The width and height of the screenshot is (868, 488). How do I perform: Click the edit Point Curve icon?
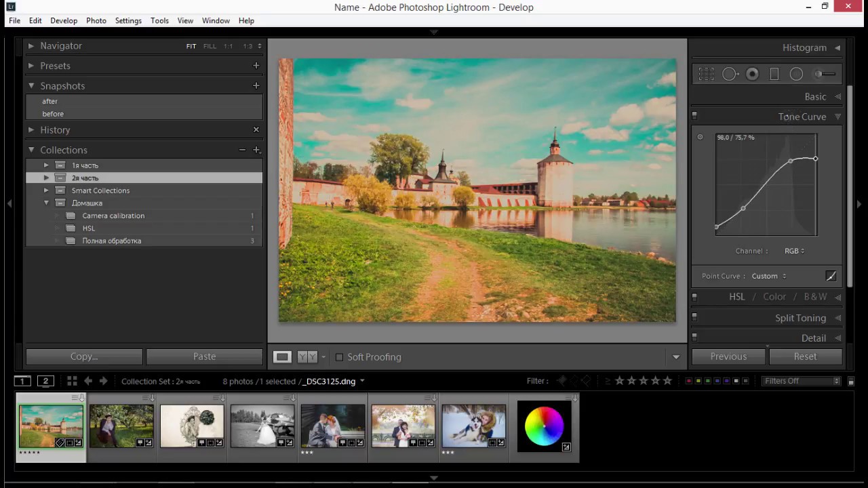click(831, 276)
